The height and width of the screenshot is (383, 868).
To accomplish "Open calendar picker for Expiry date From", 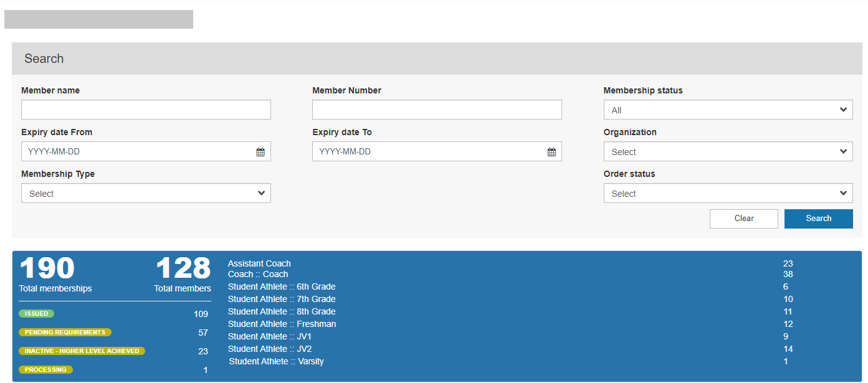I will pos(260,152).
